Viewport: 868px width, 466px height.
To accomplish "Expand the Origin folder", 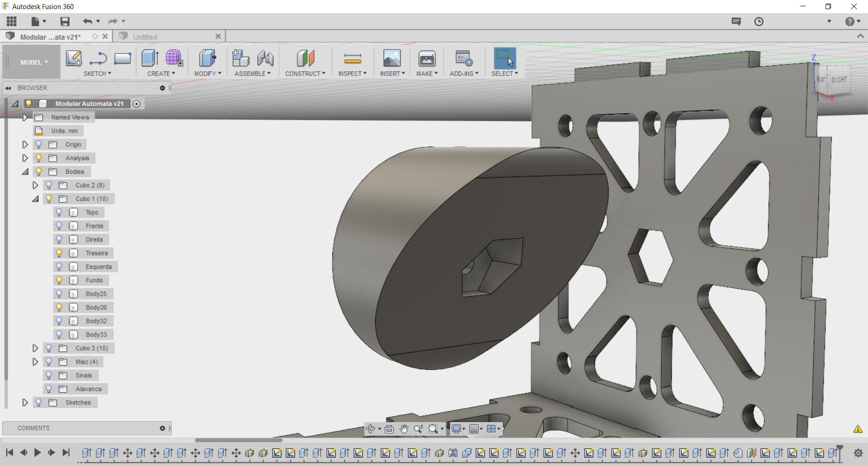I will (25, 144).
